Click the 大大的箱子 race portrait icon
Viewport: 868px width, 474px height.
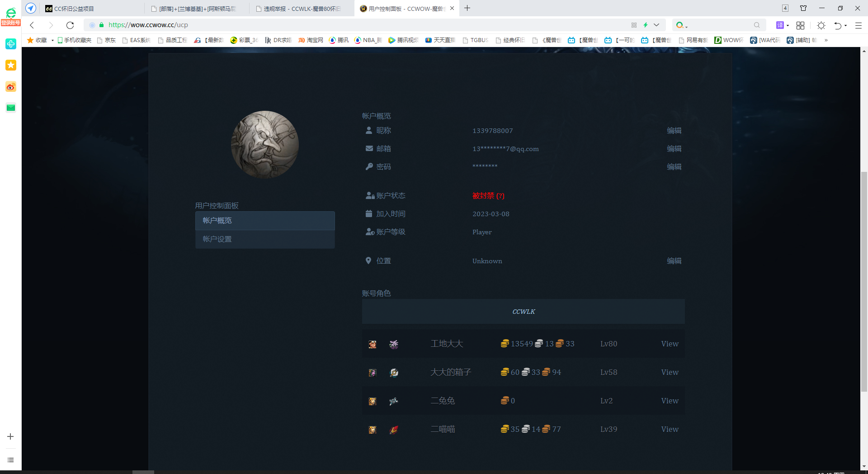[x=372, y=372]
